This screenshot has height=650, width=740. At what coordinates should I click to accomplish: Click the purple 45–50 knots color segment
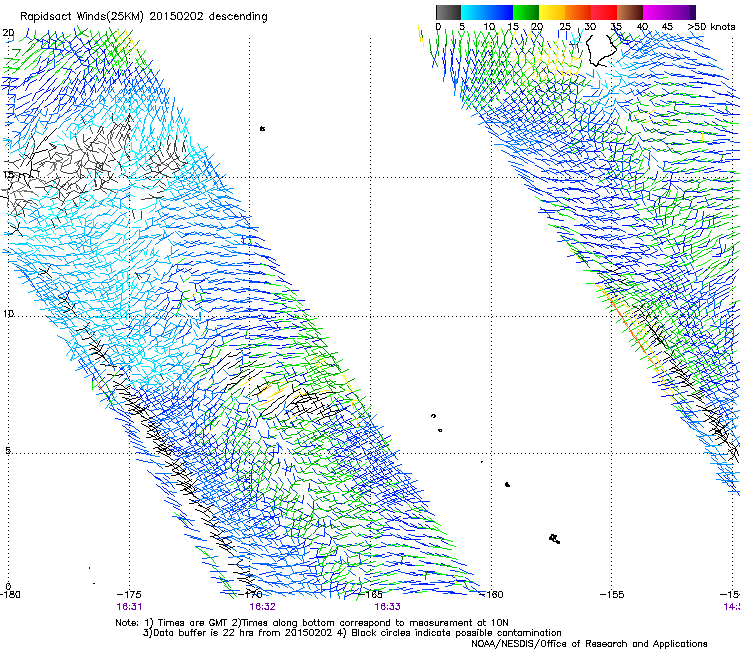click(x=682, y=12)
